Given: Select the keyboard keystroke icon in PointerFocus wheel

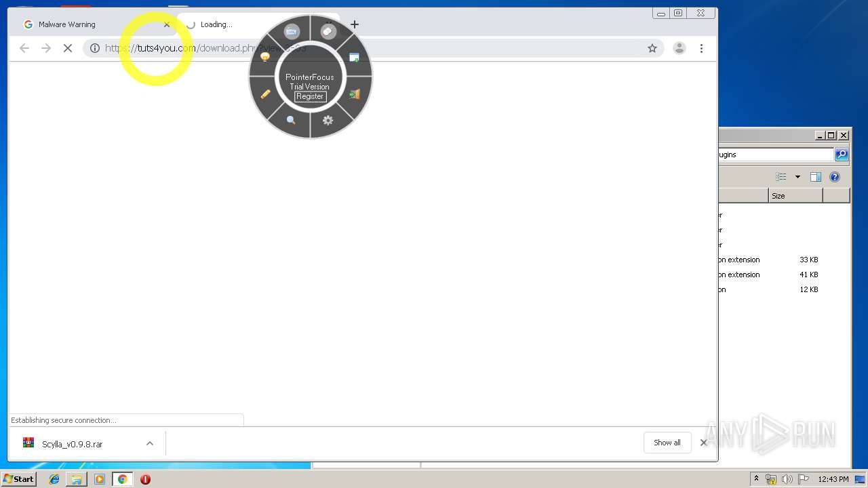Looking at the screenshot, I should [x=292, y=31].
